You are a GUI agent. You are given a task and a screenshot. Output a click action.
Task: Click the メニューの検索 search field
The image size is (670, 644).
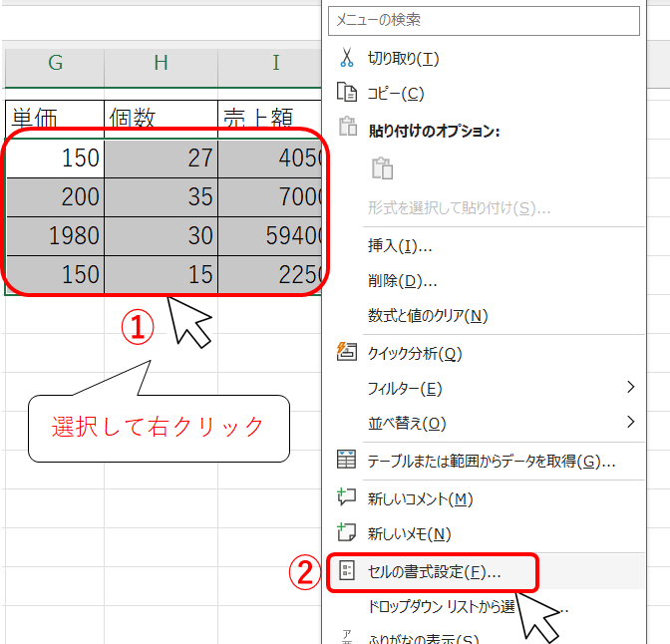(x=485, y=20)
